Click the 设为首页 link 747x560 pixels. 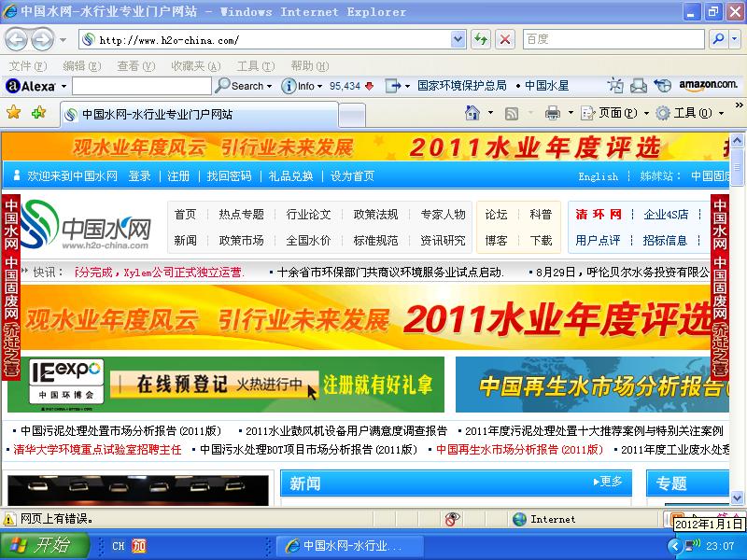pos(353,176)
